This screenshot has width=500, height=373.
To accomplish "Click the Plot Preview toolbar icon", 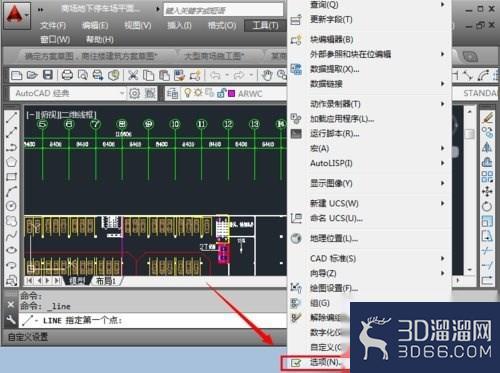I will pyautogui.click(x=83, y=75).
